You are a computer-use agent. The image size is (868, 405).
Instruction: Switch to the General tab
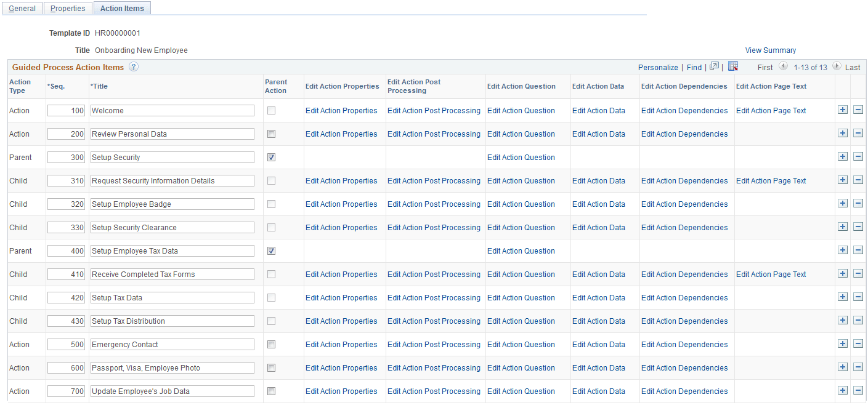pyautogui.click(x=22, y=8)
